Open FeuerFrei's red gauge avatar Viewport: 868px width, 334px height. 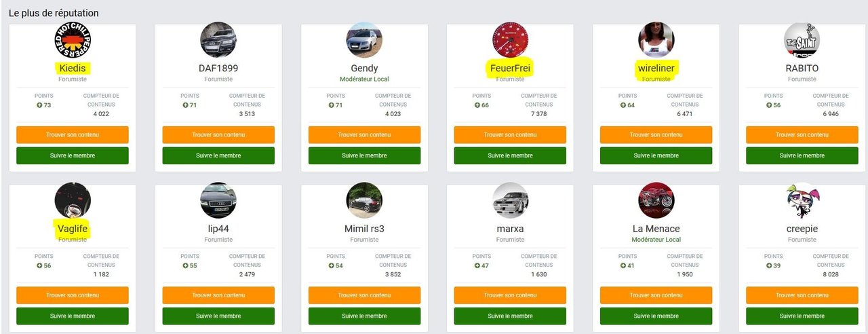click(510, 39)
